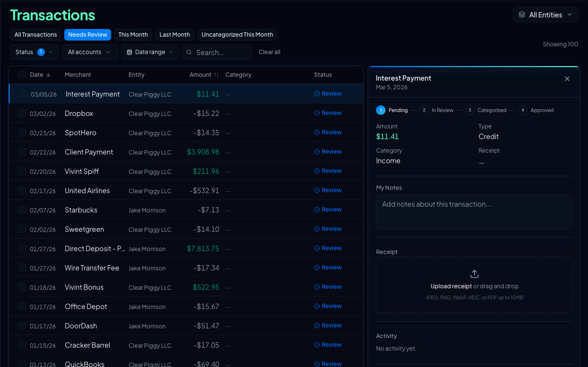Click Review for United Airlines transaction
Screen dimensions: 588x367
pos(328,190)
